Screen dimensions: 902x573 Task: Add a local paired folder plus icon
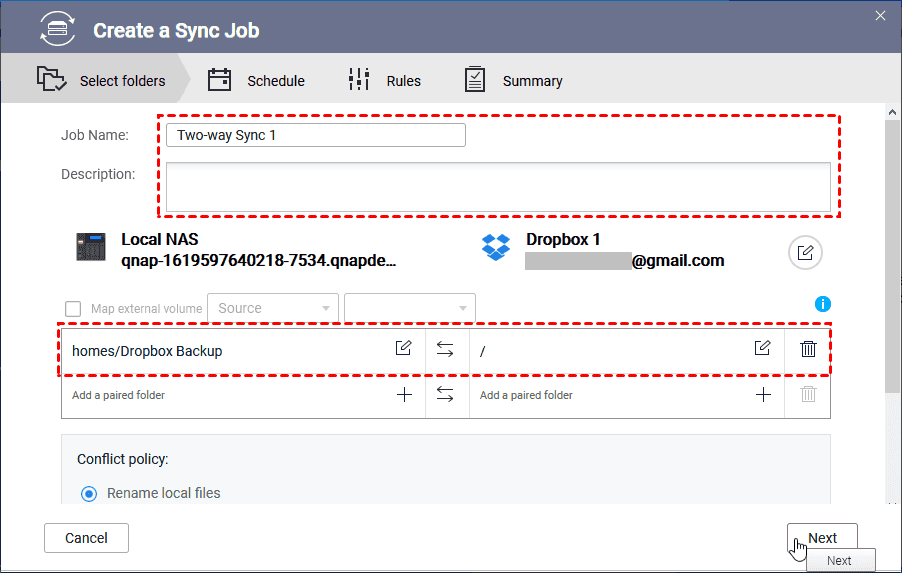(404, 395)
